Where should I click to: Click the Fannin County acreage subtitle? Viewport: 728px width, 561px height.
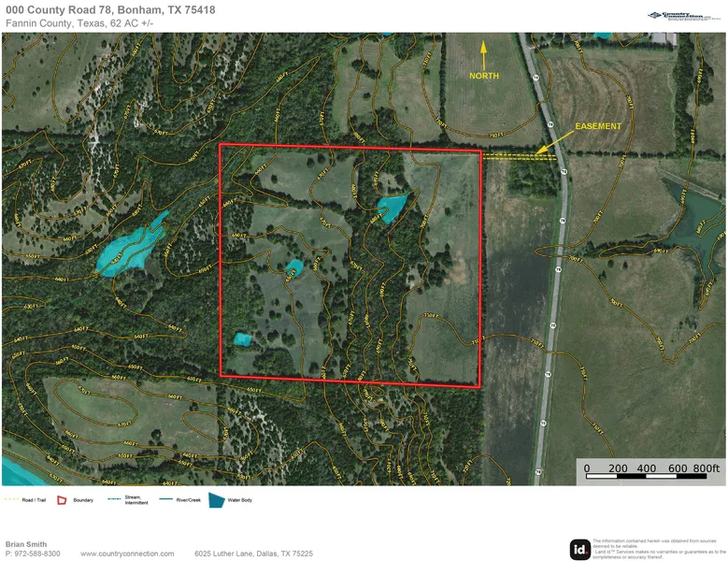79,22
